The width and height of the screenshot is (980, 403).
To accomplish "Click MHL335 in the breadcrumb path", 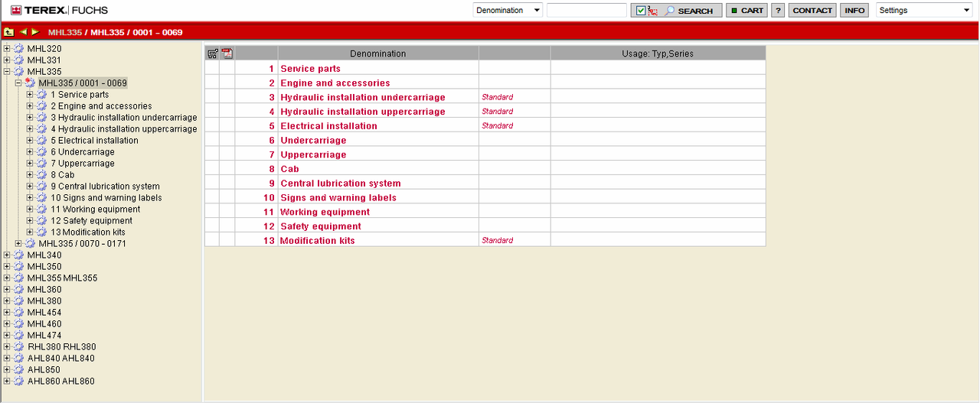I will tap(65, 32).
